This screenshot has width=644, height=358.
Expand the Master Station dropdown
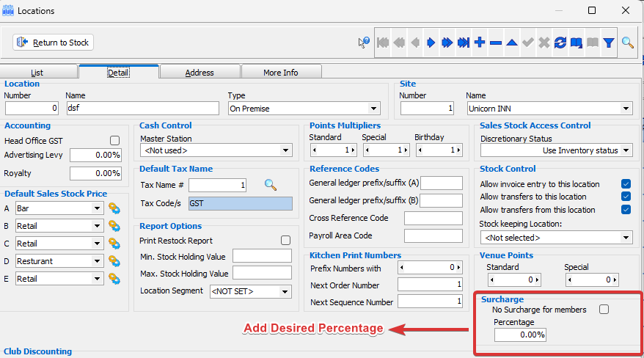285,150
